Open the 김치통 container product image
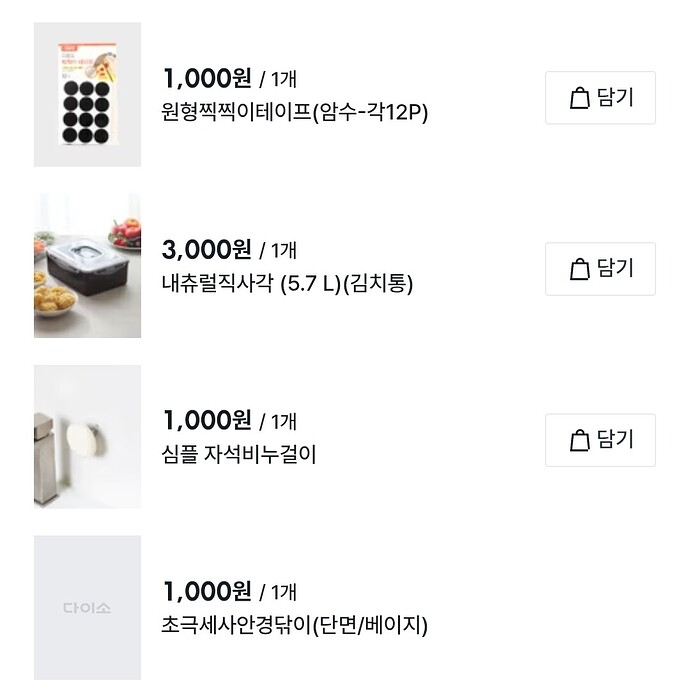Image resolution: width=690 pixels, height=691 pixels. pos(87,266)
